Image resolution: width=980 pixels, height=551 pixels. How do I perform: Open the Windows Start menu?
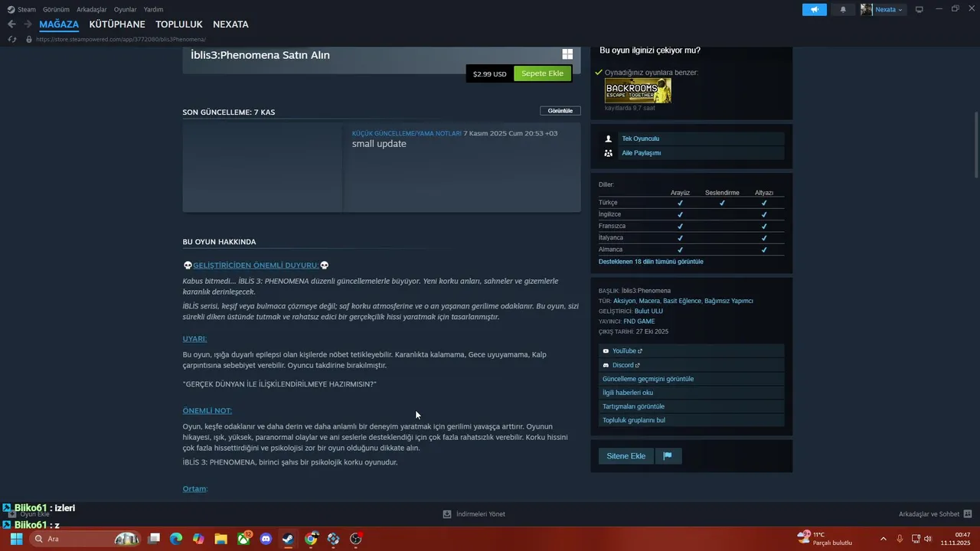pos(16,539)
